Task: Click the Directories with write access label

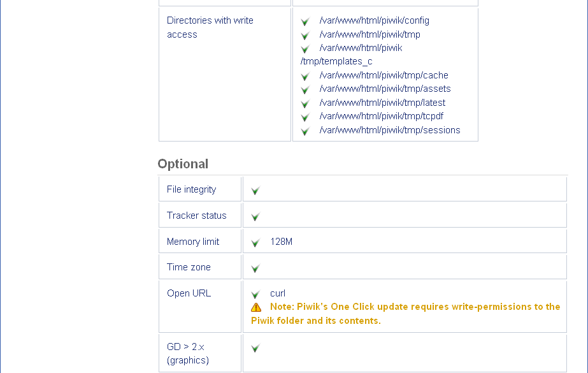Action: pos(210,27)
